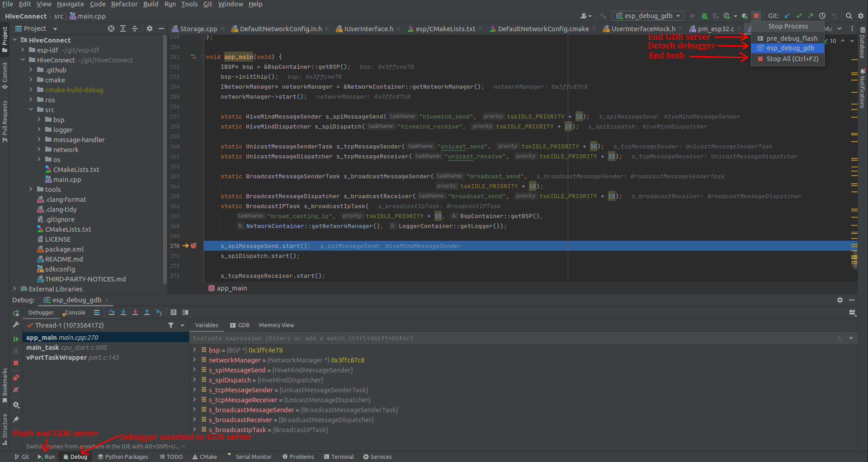Expand the message-handler folder
The width and height of the screenshot is (868, 462).
click(39, 139)
